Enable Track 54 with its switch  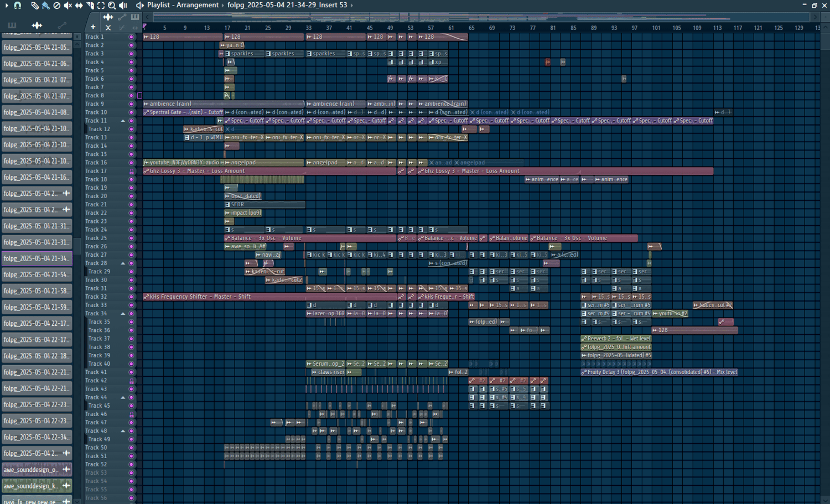[131, 481]
